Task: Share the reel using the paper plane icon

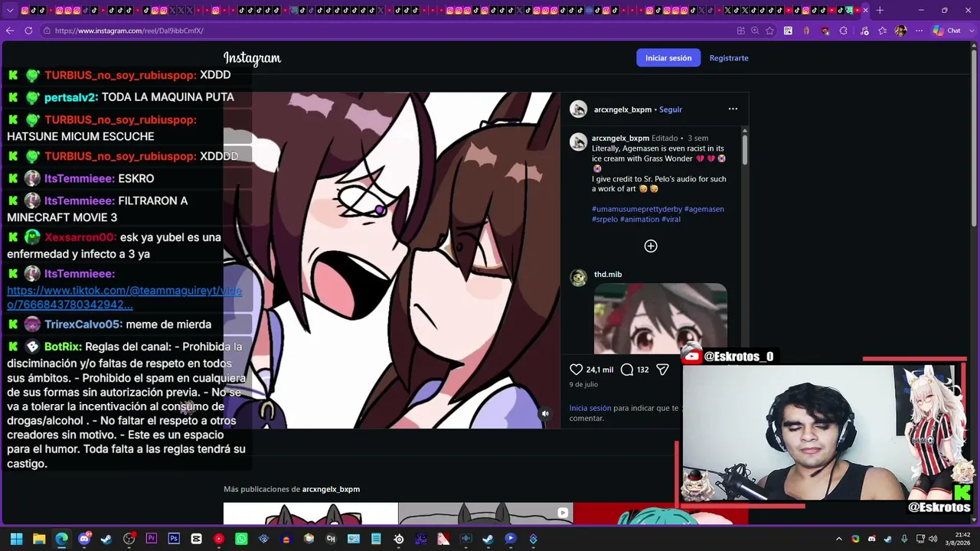Action: 663,370
